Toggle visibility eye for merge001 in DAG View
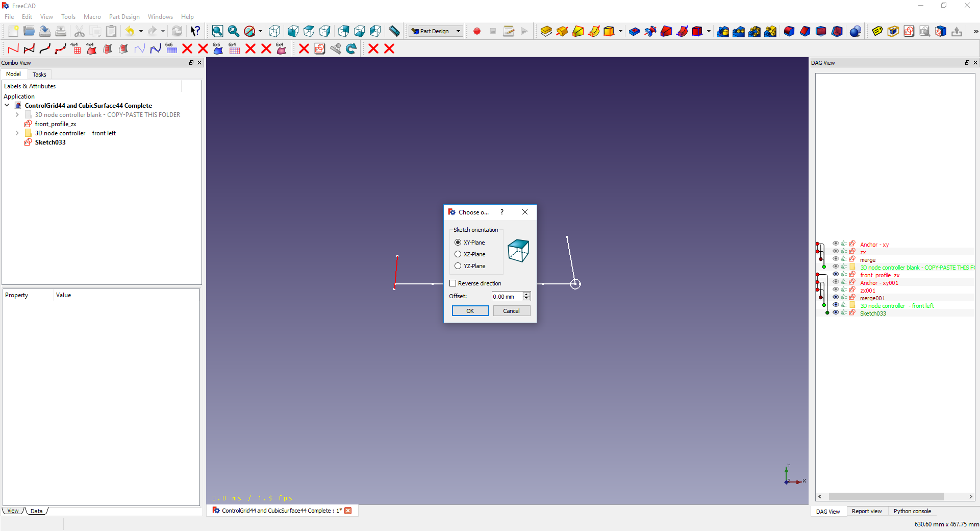The height and width of the screenshot is (531, 980). 836,297
